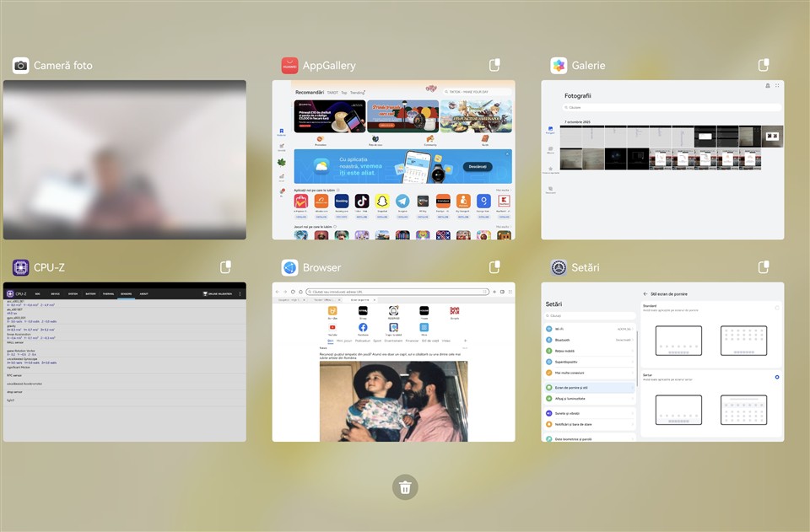Click the purple CPU-Z chip icon
The width and height of the screenshot is (810, 532).
[x=21, y=268]
